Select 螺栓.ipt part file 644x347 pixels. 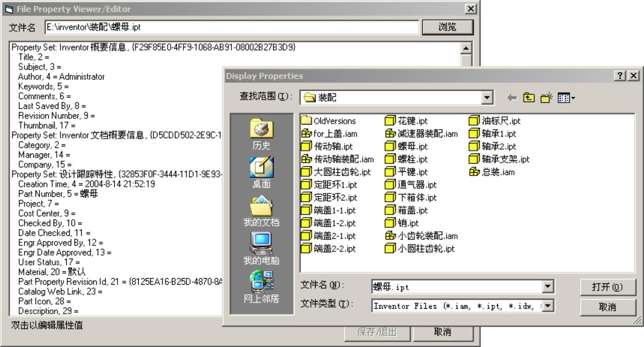click(406, 159)
